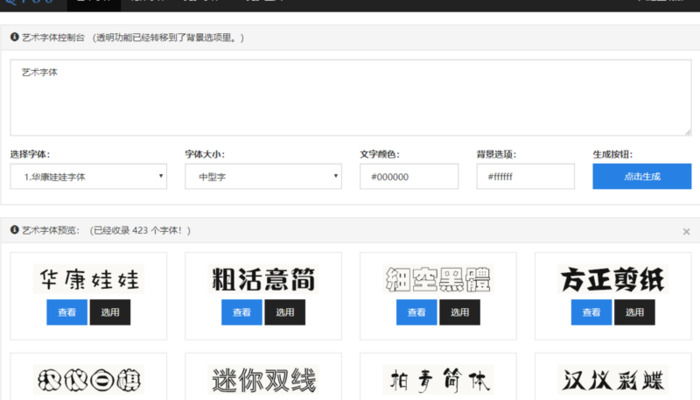
Task: Click the 方正剪纸 font preview image
Action: pos(612,279)
